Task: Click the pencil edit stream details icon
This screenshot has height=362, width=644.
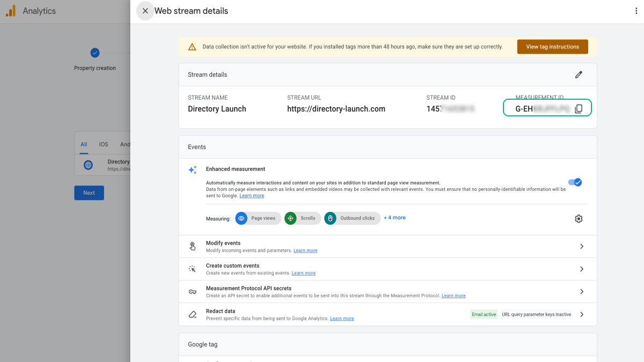Action: [x=579, y=75]
